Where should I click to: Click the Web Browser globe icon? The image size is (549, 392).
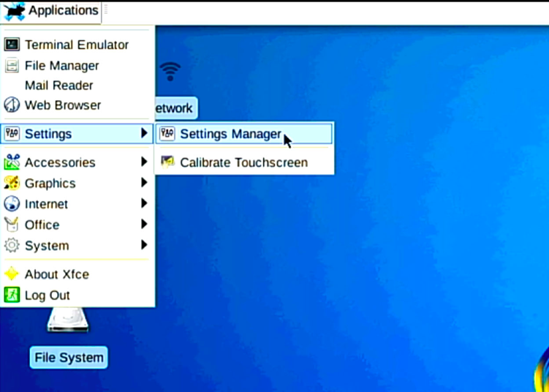(x=12, y=105)
